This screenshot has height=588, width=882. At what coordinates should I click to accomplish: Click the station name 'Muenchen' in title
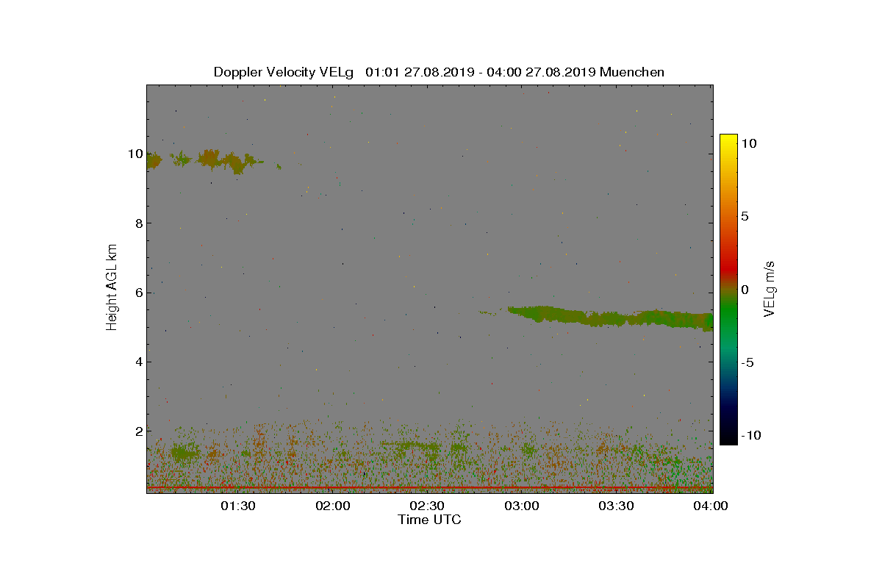632,72
